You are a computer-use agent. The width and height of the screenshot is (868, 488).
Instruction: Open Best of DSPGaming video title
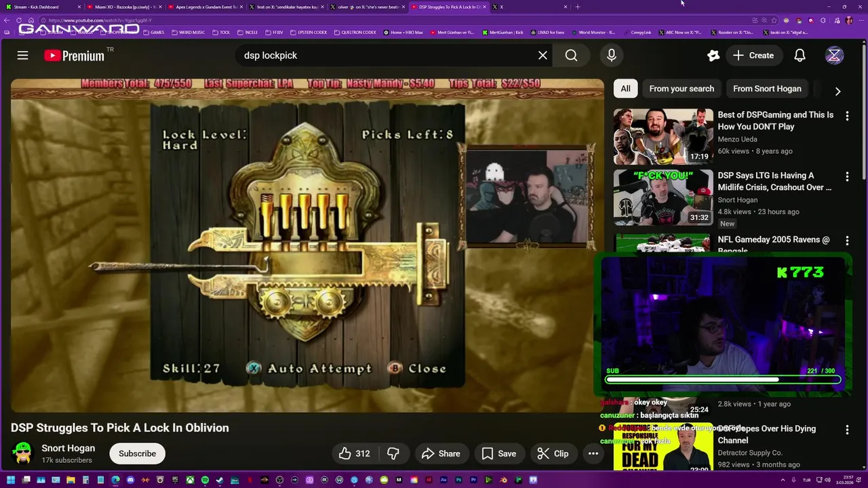coord(776,121)
